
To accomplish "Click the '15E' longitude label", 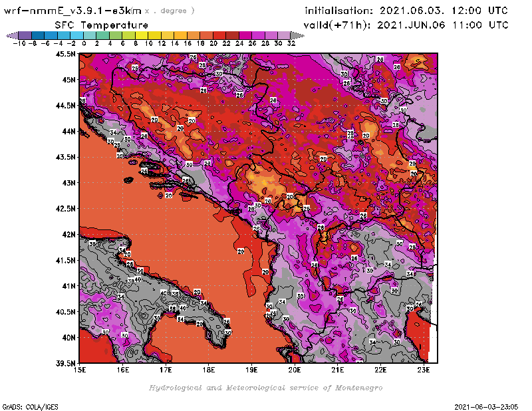I will (x=80, y=370).
